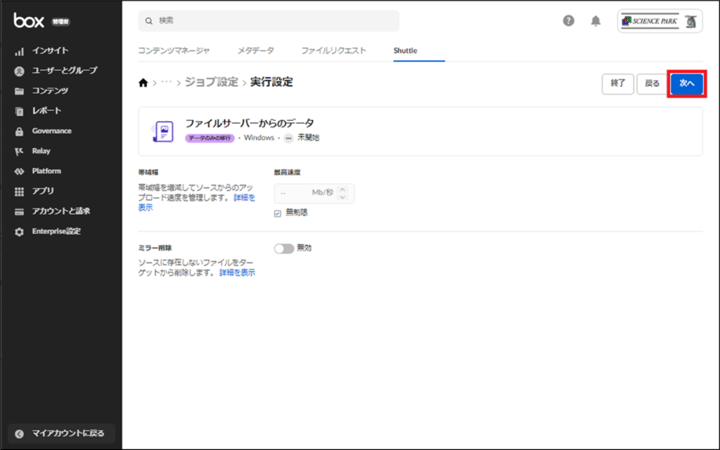
Task: Open SCIENCE PARK account menu
Action: [x=660, y=21]
